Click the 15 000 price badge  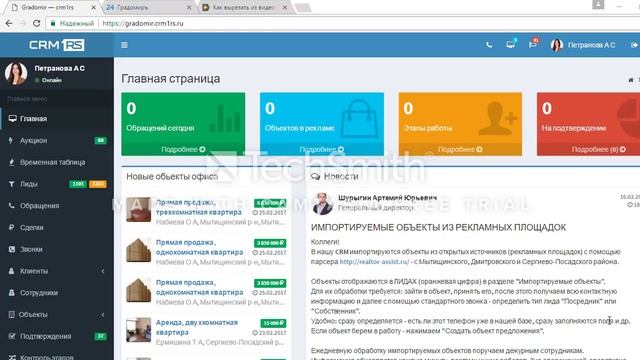point(273,323)
